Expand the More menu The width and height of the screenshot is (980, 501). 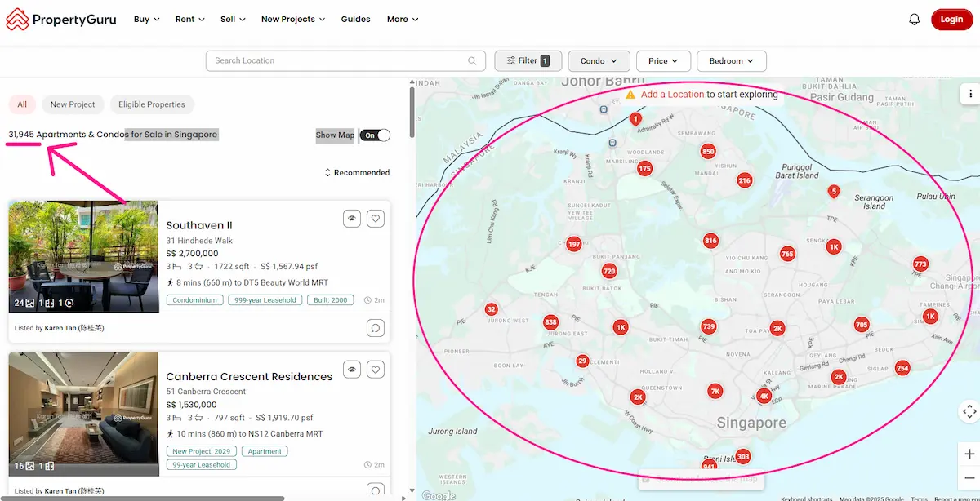pos(403,20)
